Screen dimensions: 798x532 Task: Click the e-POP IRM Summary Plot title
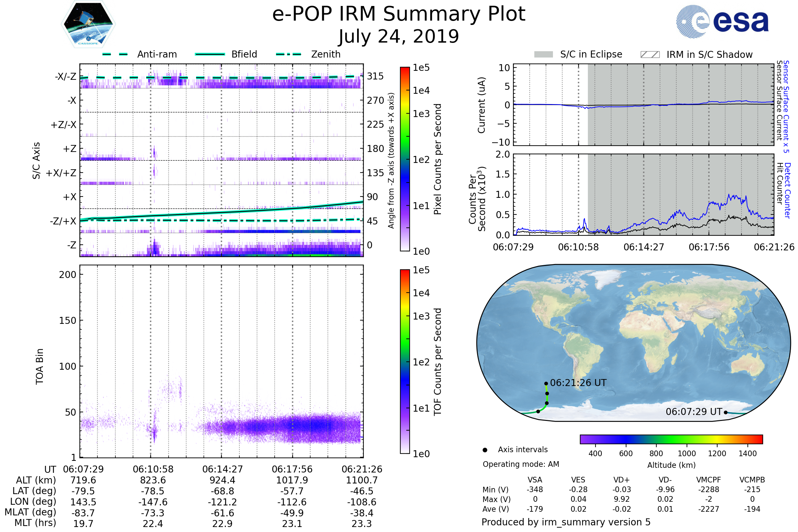click(399, 14)
